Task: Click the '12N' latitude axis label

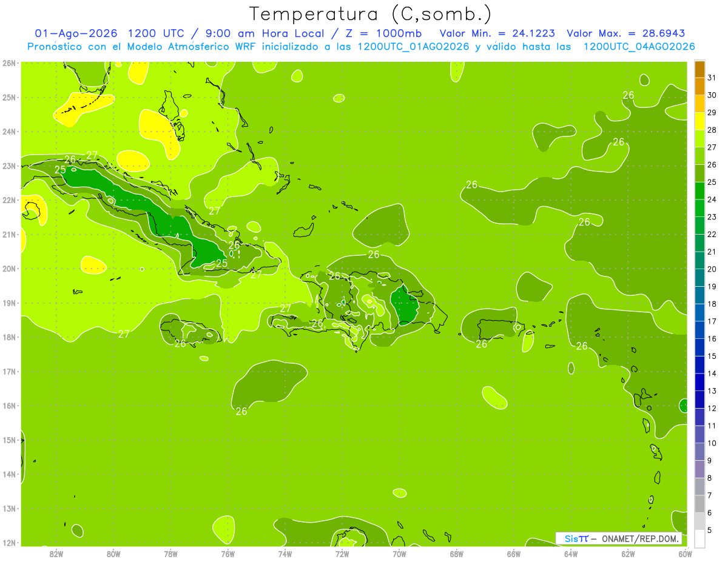Action: [x=9, y=543]
